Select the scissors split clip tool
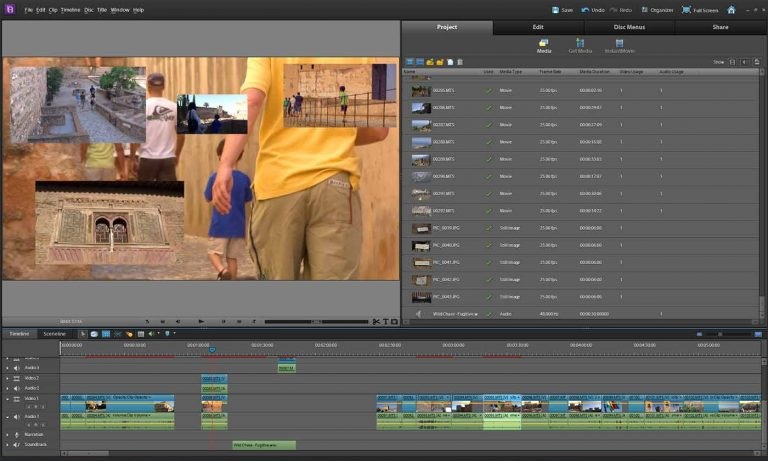The width and height of the screenshot is (768, 461). click(375, 321)
